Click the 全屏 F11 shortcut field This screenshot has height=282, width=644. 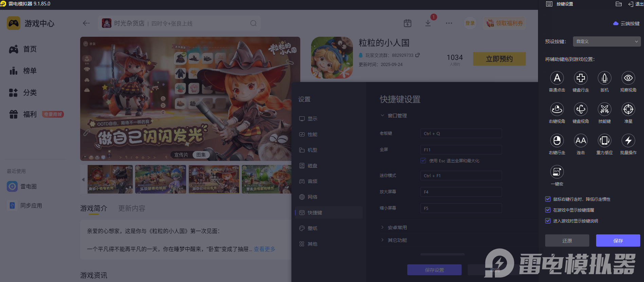point(461,150)
